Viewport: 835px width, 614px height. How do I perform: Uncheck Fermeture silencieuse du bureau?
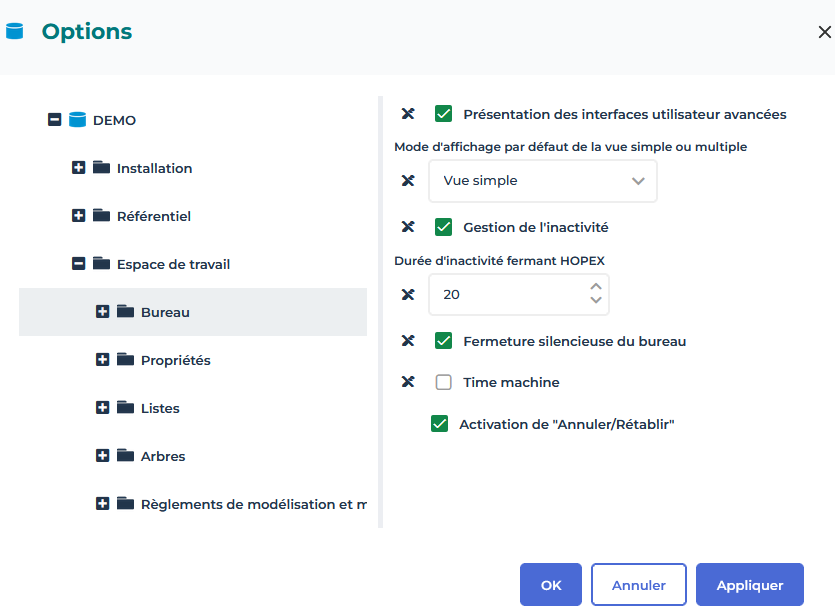click(444, 341)
